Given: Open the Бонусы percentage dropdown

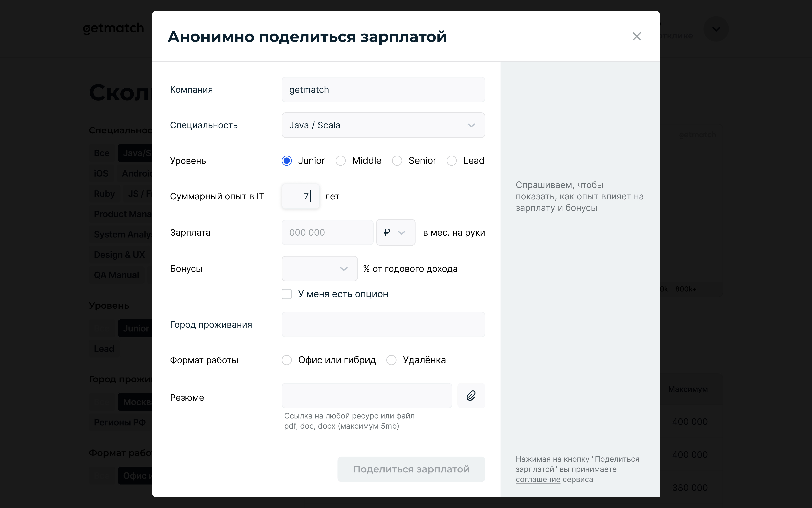Looking at the screenshot, I should 319,269.
